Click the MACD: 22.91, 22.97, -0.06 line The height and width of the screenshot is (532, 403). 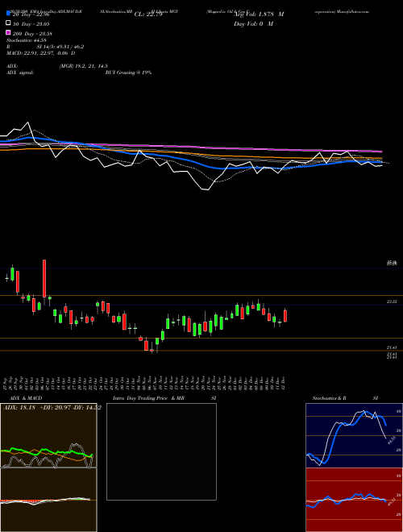[x=41, y=53]
